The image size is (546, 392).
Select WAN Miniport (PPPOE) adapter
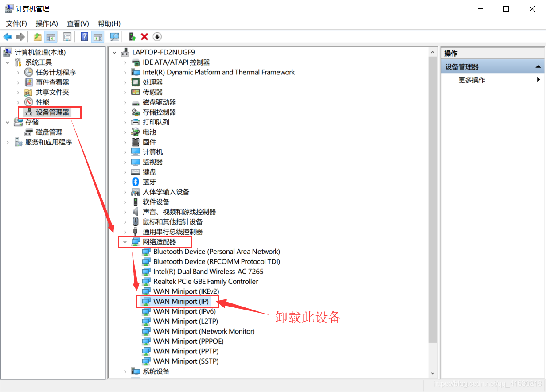tap(188, 342)
